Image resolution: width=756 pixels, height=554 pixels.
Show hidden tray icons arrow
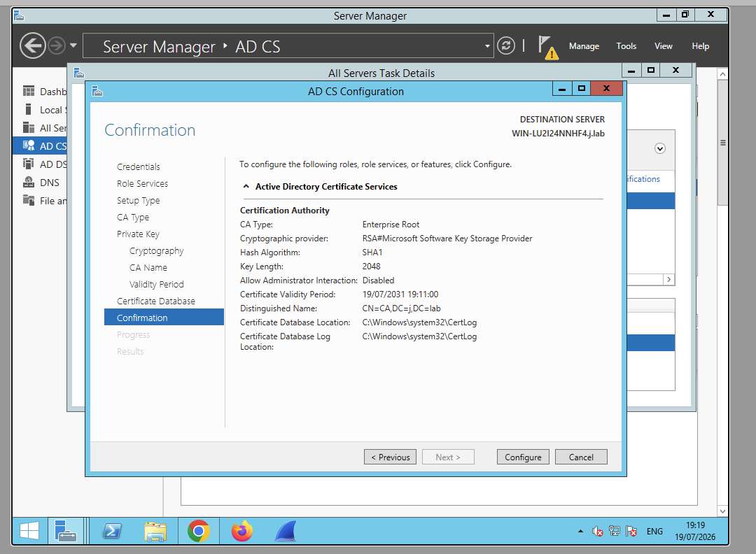[580, 532]
